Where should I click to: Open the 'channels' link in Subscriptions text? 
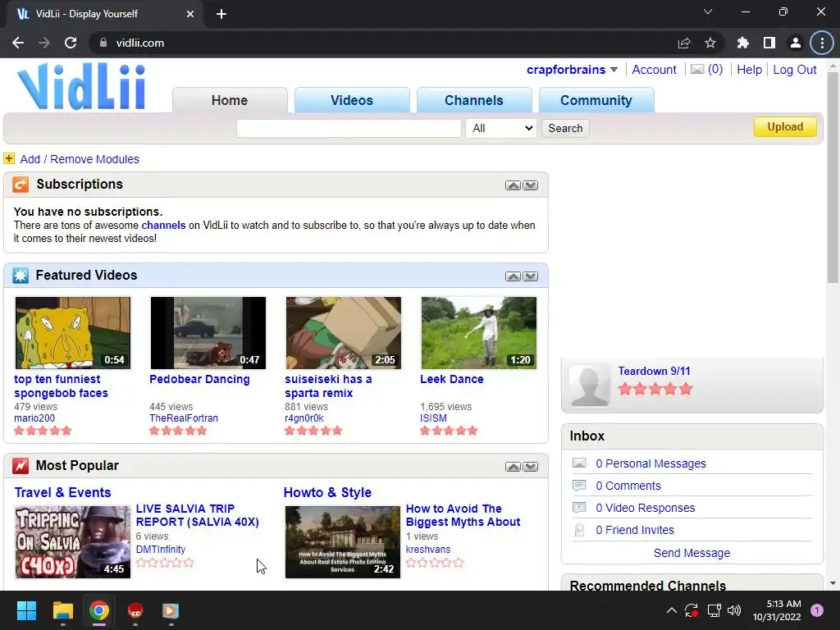pyautogui.click(x=163, y=225)
